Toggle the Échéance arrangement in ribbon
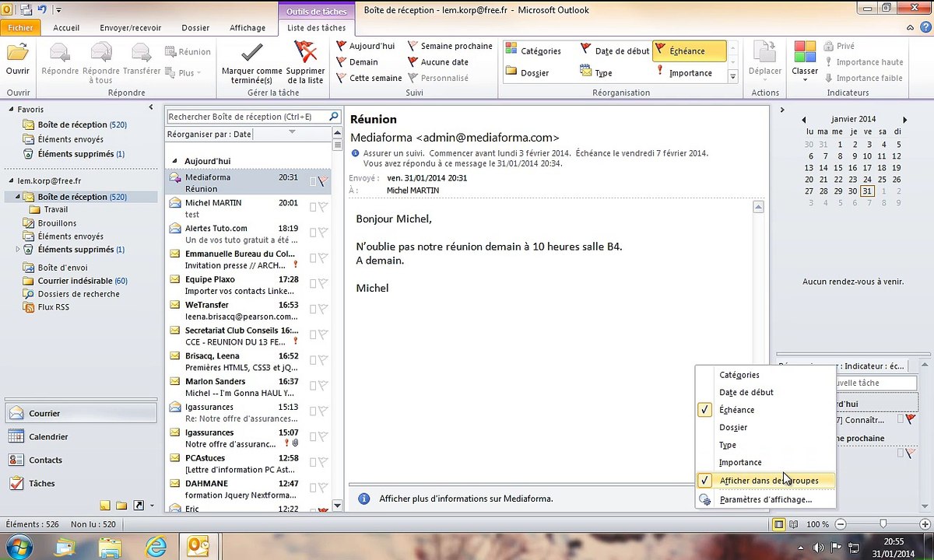Image resolution: width=934 pixels, height=560 pixels. [x=689, y=51]
